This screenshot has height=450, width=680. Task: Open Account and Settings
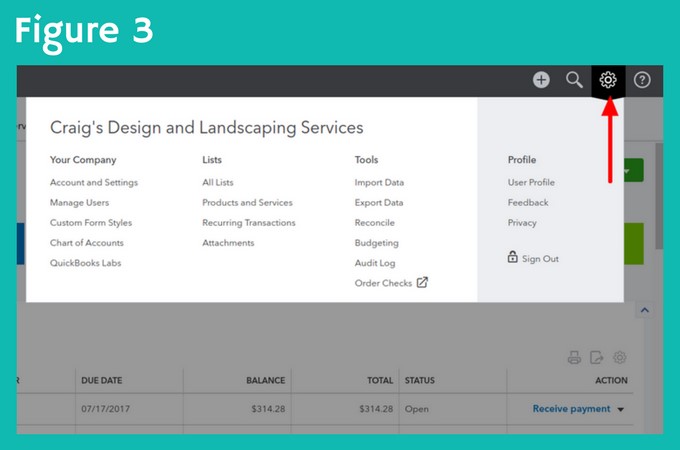point(94,183)
